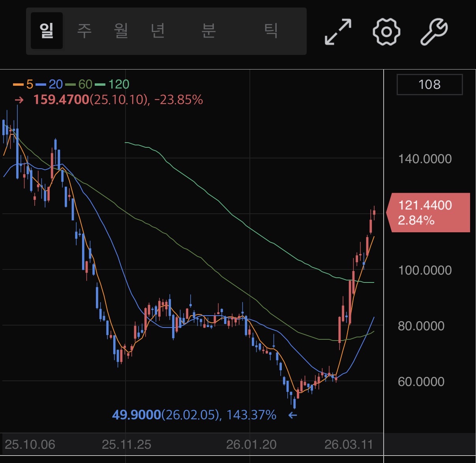Toggle the 60-day moving average legend

(x=79, y=84)
